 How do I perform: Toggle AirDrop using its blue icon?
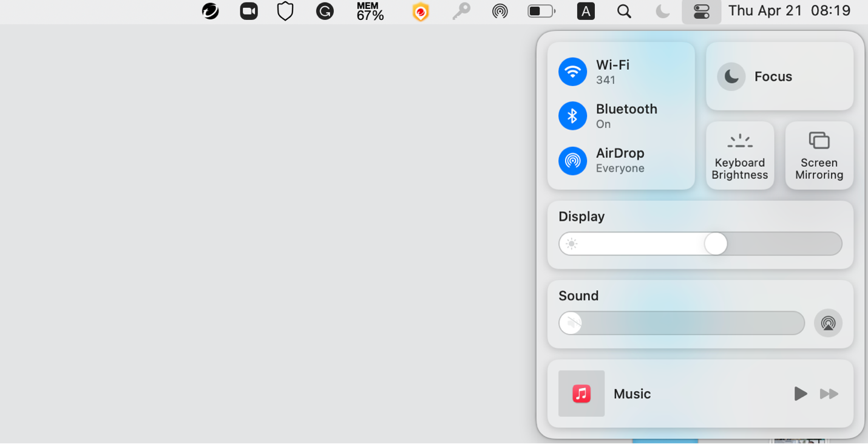(x=572, y=160)
